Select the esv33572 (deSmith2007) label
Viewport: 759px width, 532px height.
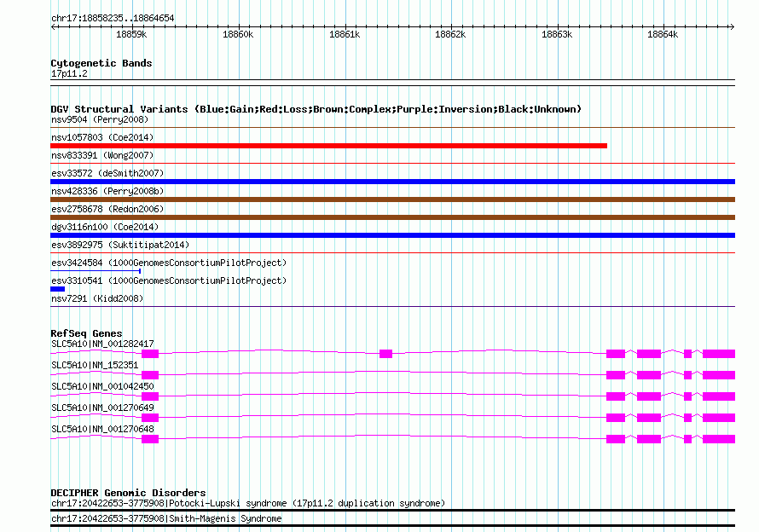(107, 173)
